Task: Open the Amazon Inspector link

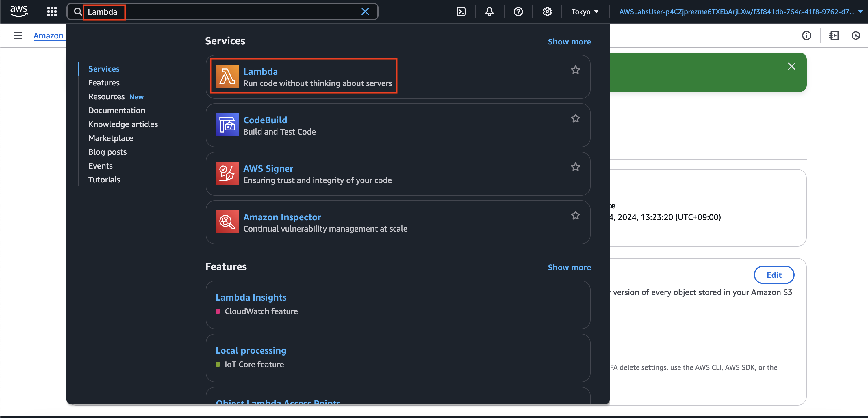Action: [x=282, y=217]
